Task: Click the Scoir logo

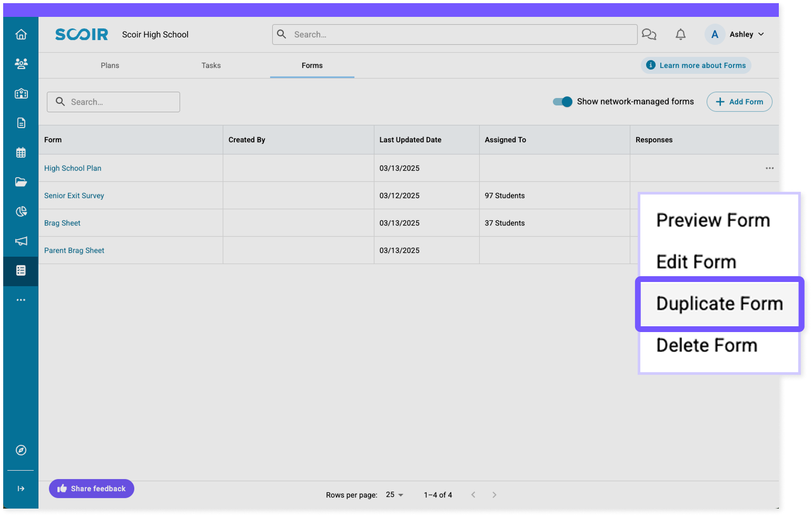Action: pos(82,34)
